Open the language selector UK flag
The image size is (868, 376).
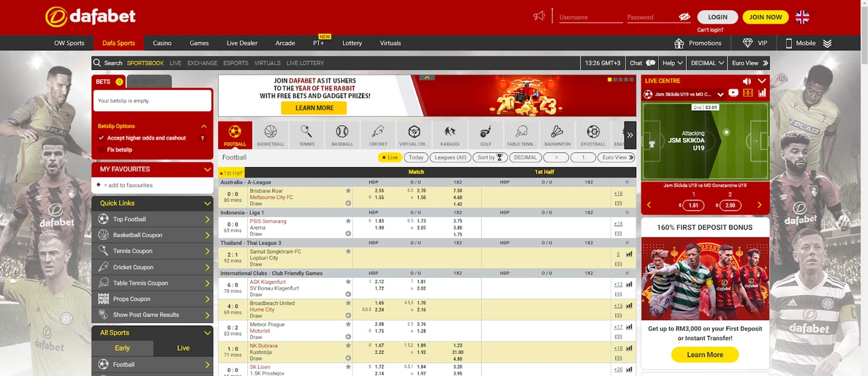point(802,17)
